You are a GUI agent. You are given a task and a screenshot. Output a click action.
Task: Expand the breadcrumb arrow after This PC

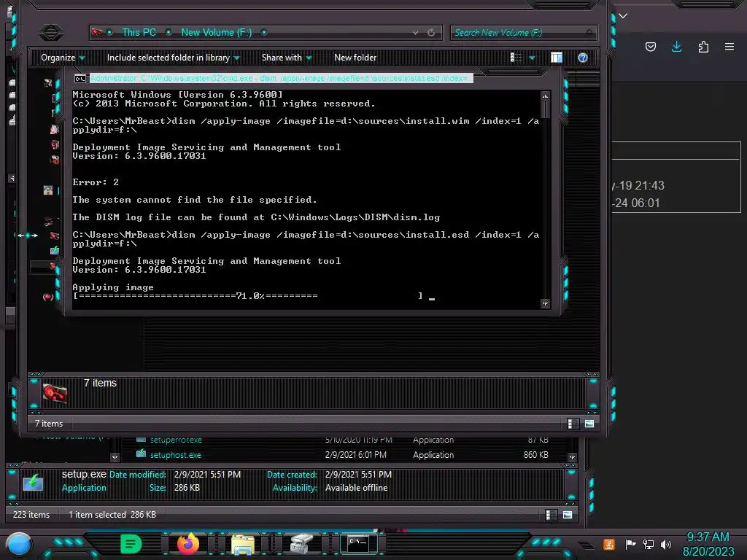pyautogui.click(x=169, y=32)
